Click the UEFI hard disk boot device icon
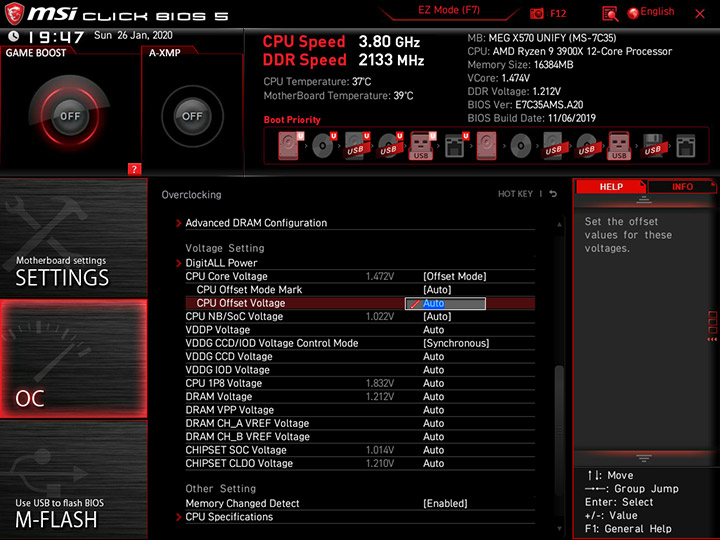Screen dimensions: 720x540 [290, 146]
